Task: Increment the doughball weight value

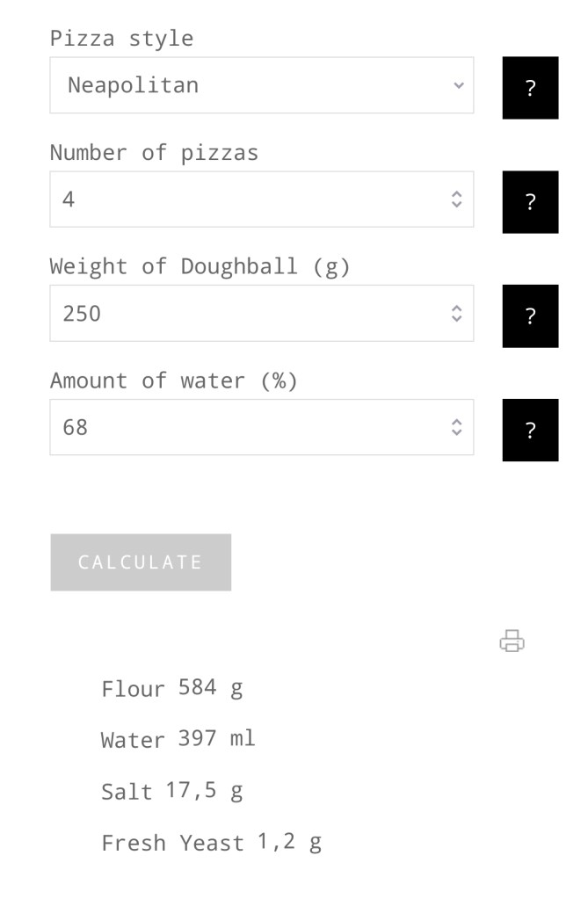Action: click(x=456, y=308)
